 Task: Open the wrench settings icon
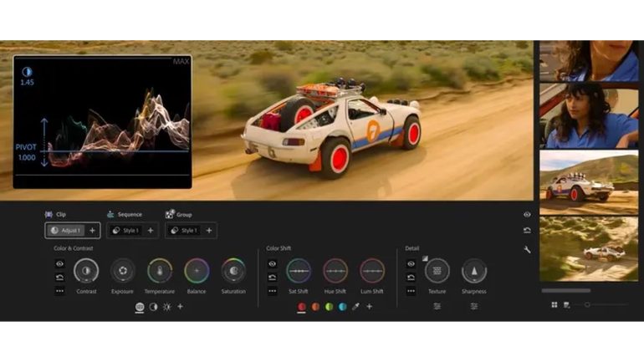pyautogui.click(x=527, y=249)
